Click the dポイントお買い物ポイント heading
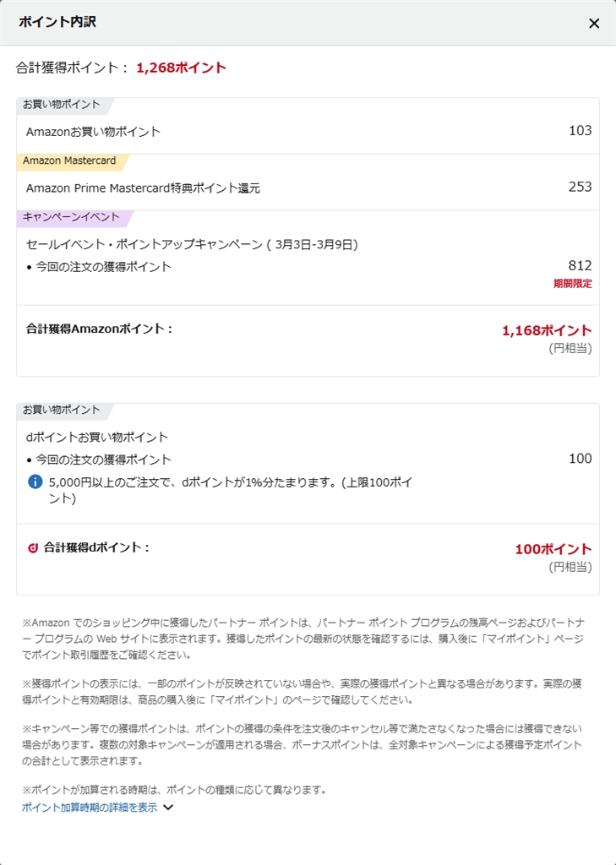 pos(97,437)
